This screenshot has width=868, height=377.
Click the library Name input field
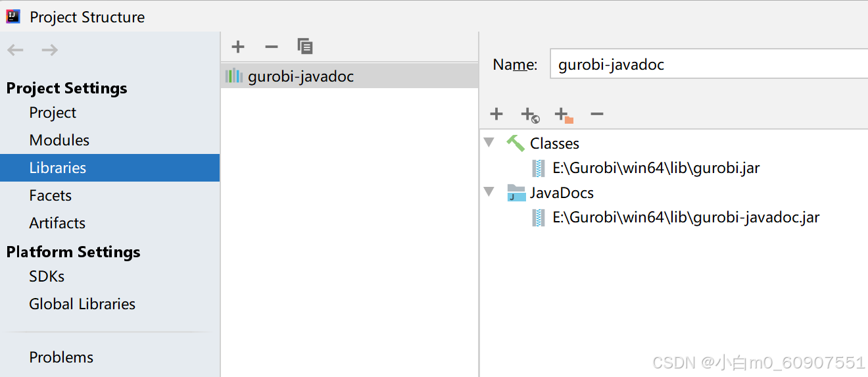pos(709,64)
